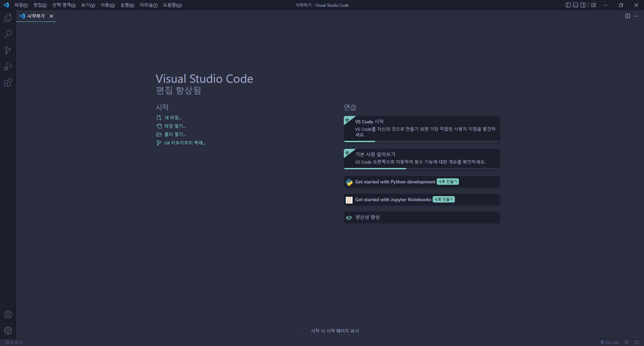Click the 연습 section heading
The width and height of the screenshot is (644, 346).
[350, 107]
